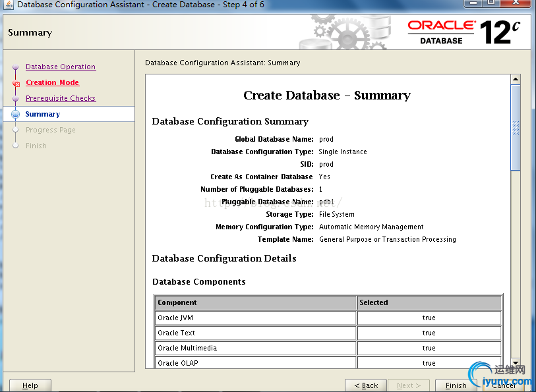Select the Summary step in the sidebar
536x392 pixels.
click(x=43, y=115)
